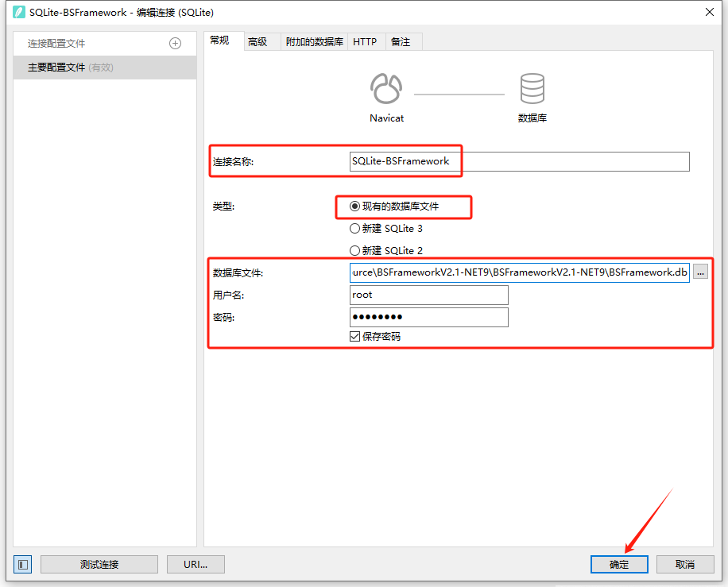Click the database cylinder icon

pos(532,88)
